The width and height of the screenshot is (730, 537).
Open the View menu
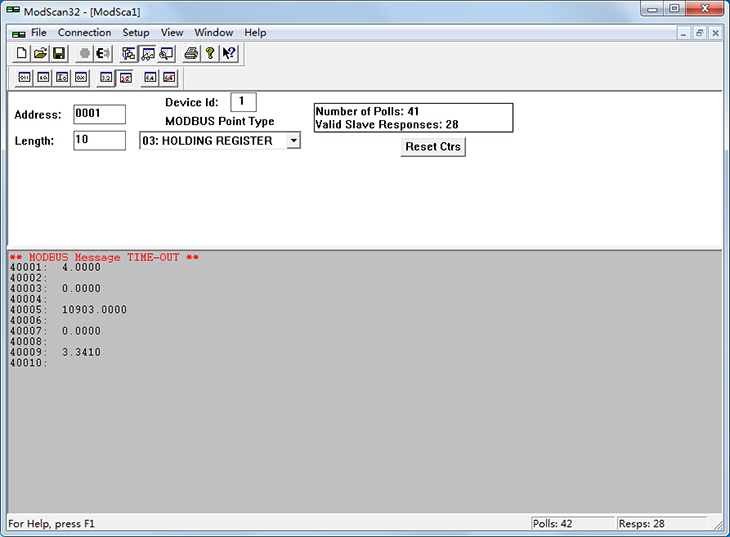point(172,32)
